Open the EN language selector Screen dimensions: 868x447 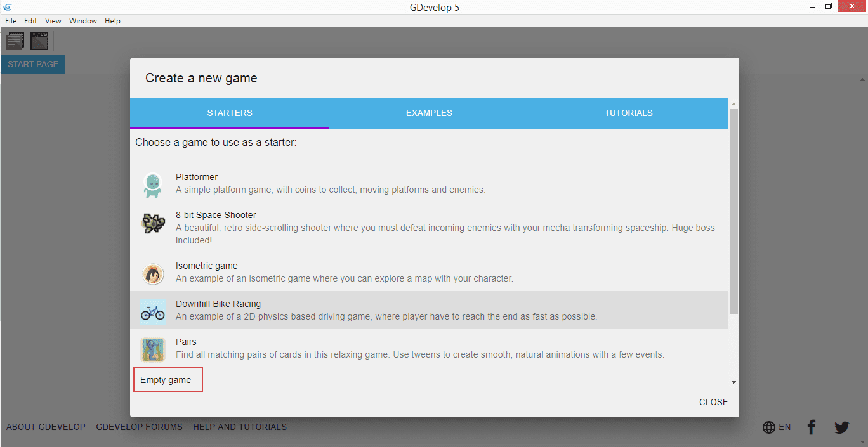(x=777, y=427)
